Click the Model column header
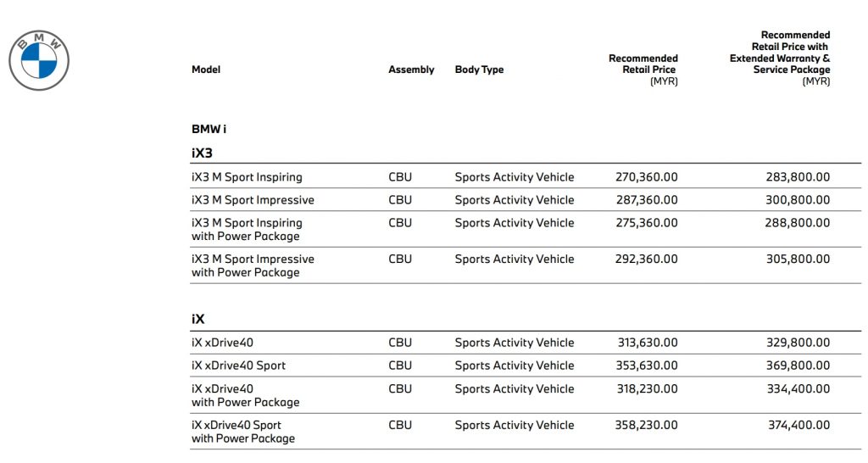The height and width of the screenshot is (463, 868). (x=206, y=70)
